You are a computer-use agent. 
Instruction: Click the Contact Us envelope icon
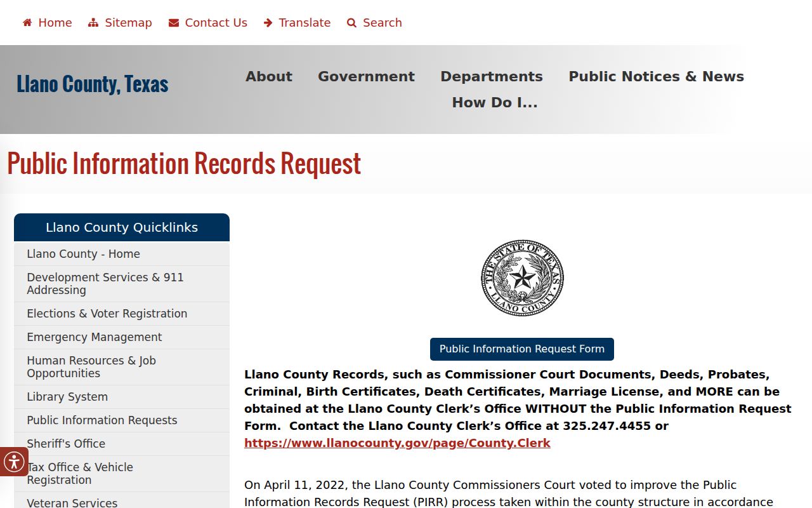pyautogui.click(x=174, y=23)
